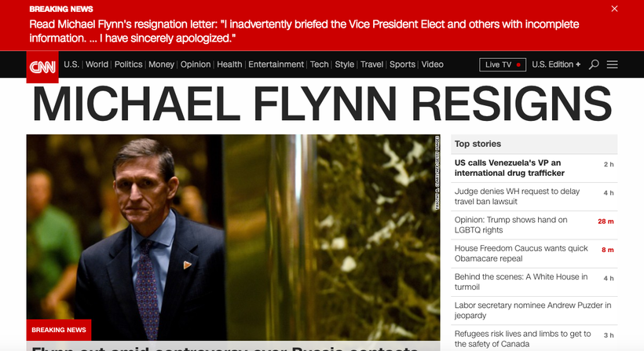
Task: Open Judge denies WH request story
Action: coord(517,196)
